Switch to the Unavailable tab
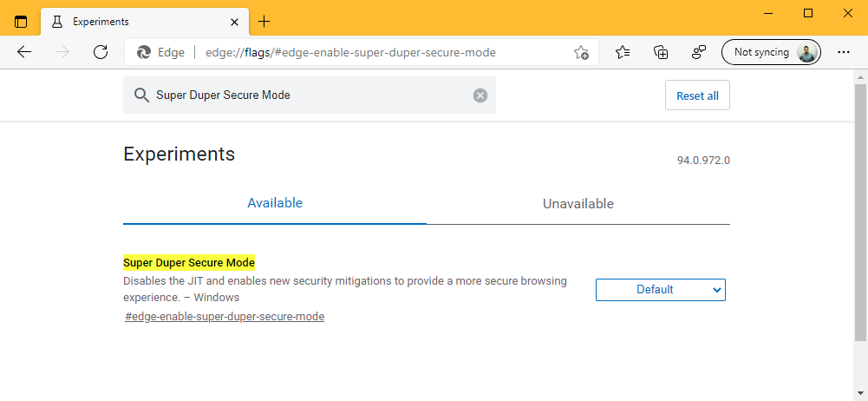This screenshot has height=401, width=868. [x=578, y=204]
